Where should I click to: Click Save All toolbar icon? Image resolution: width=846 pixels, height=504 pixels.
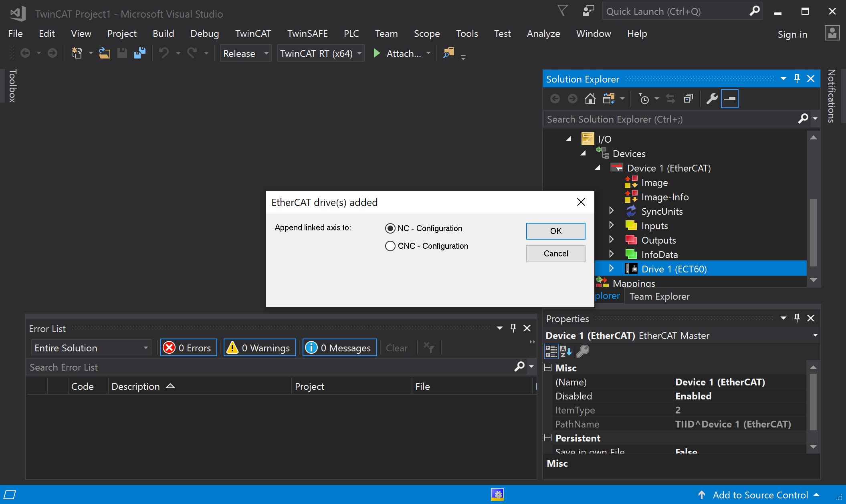point(139,53)
